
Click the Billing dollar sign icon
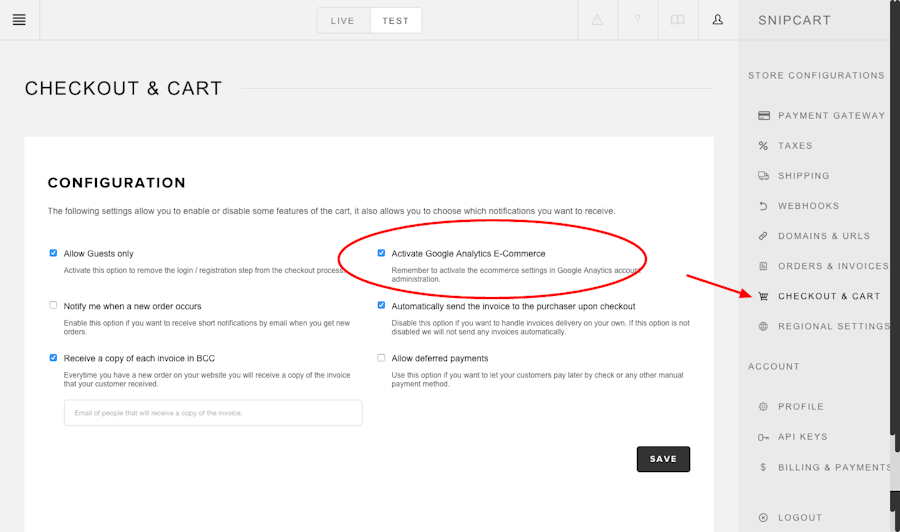[x=763, y=467]
